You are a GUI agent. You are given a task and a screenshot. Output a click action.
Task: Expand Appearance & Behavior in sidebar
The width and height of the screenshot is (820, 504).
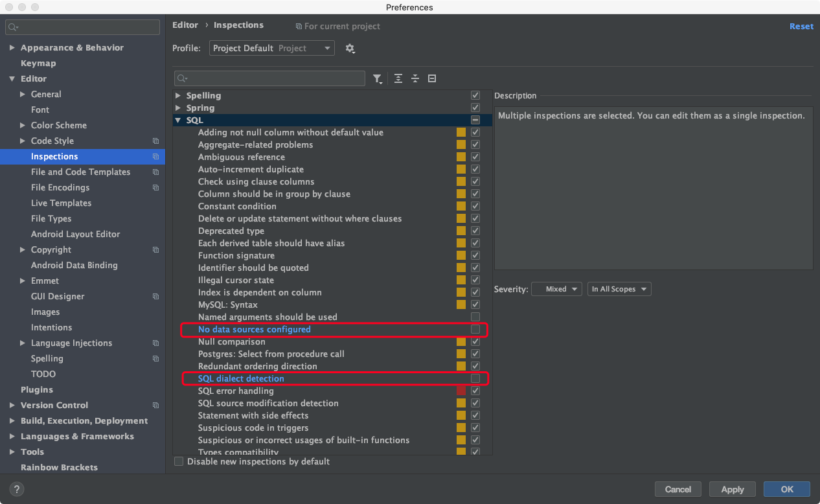[x=12, y=48]
